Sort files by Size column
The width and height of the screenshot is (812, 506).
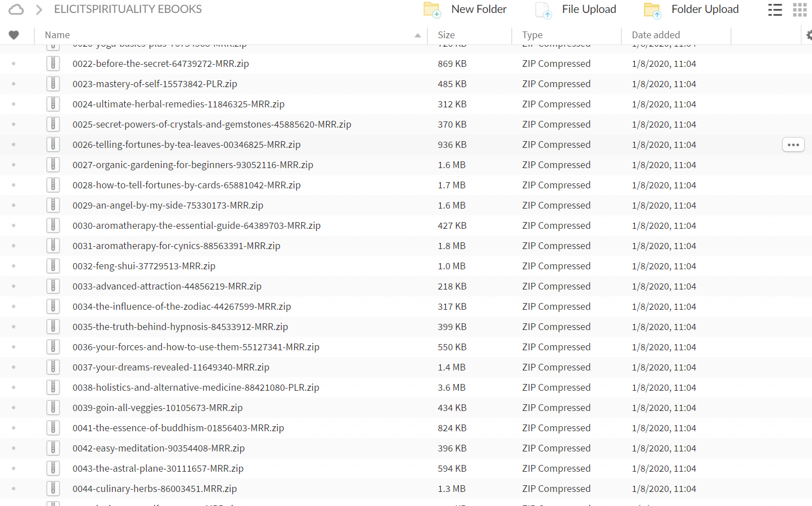click(x=446, y=35)
